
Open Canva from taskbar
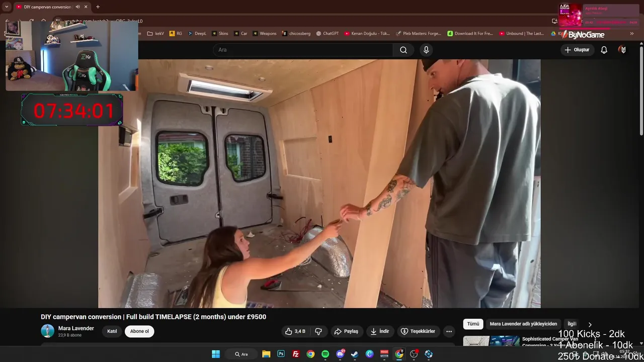(370, 354)
